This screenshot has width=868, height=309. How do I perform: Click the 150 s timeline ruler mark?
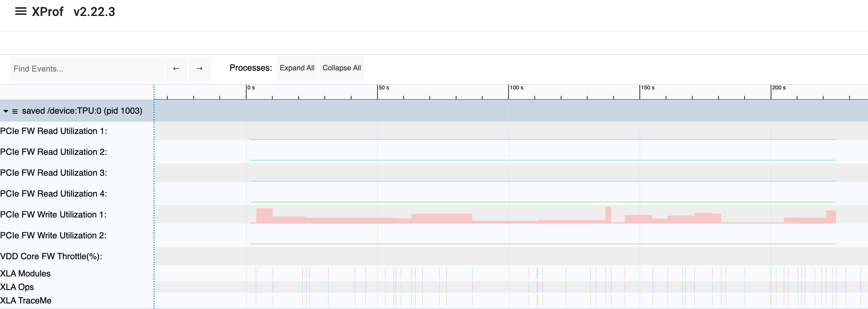click(x=647, y=88)
